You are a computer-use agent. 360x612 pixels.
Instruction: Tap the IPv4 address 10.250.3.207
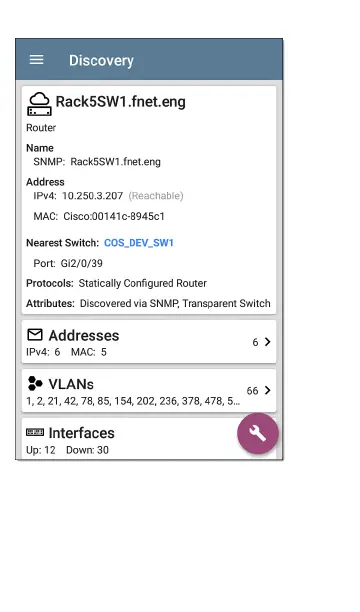93,196
